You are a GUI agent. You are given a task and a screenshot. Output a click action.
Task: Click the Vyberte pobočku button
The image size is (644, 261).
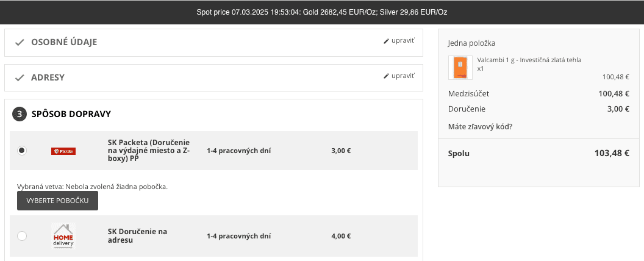tap(57, 201)
